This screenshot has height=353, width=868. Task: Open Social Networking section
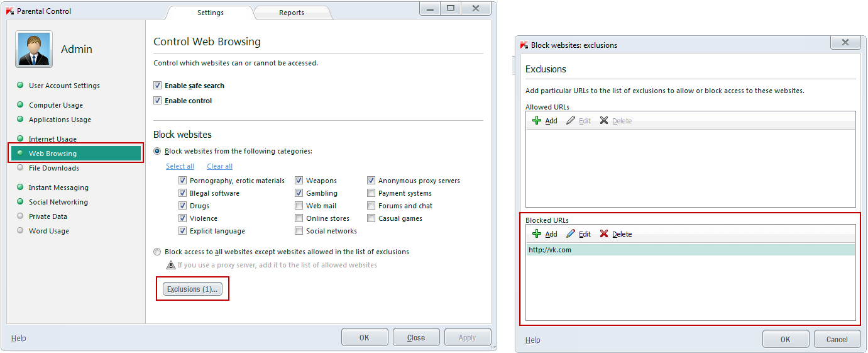click(x=58, y=202)
